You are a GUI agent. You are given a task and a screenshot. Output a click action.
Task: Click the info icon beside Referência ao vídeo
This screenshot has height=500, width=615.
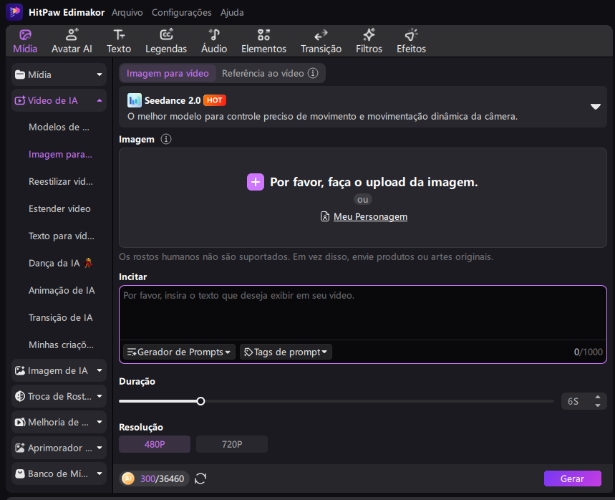point(313,73)
